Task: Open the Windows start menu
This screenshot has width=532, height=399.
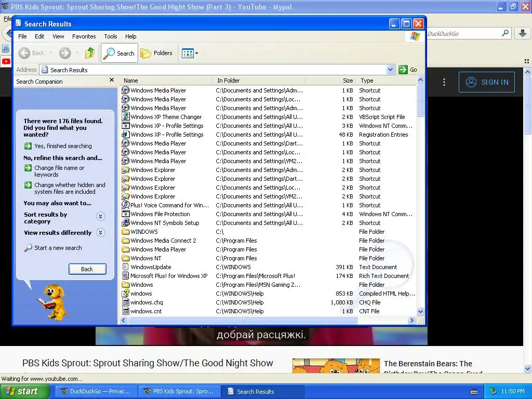Action: point(24,391)
